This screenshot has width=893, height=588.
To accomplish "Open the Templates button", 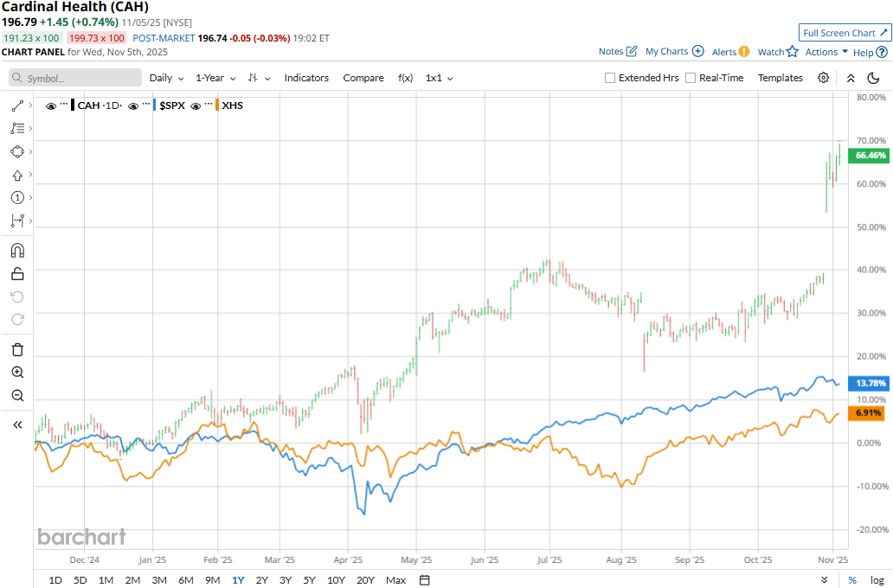I will coord(781,78).
